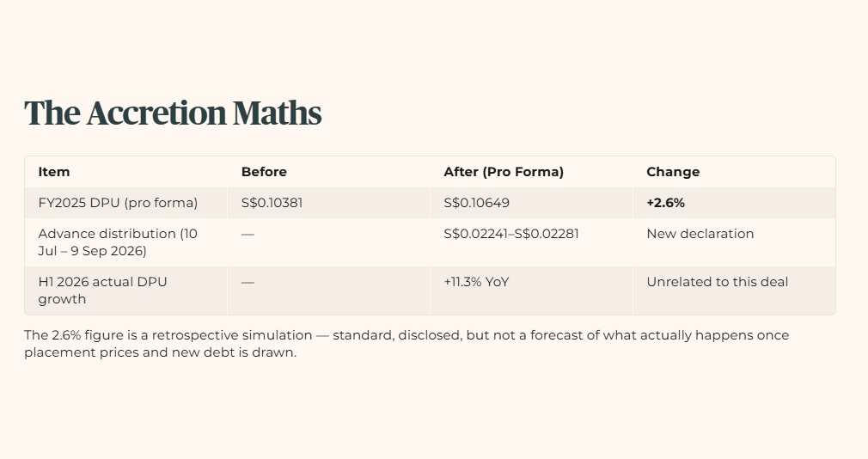Click the '+11.3% YoY' cell
The image size is (868, 459).
[x=476, y=282]
